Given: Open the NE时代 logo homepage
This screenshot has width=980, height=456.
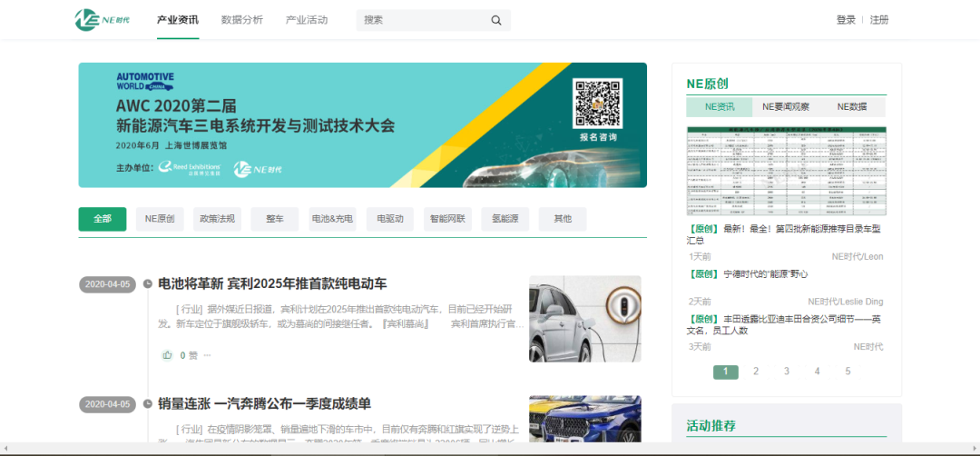Looking at the screenshot, I should point(103,20).
